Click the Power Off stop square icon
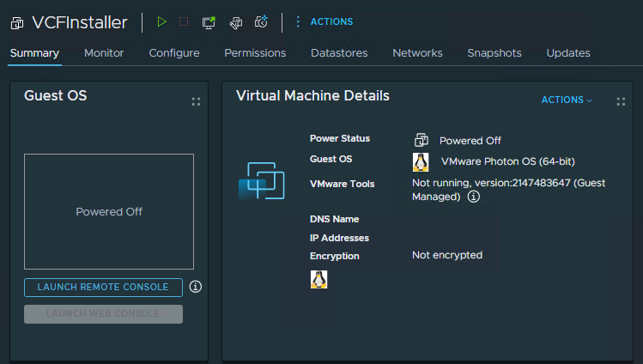 click(184, 22)
